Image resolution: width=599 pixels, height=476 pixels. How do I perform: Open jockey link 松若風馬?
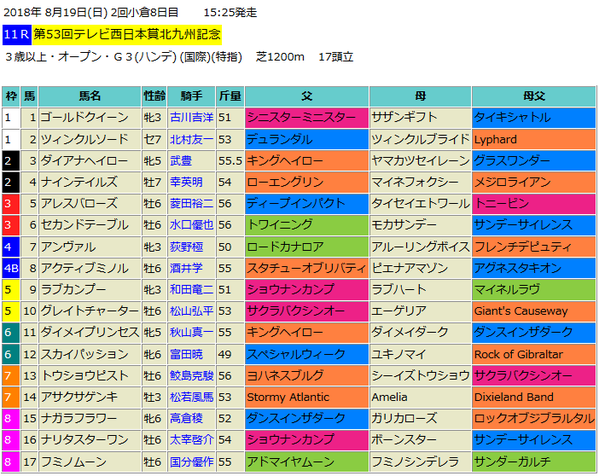(191, 398)
